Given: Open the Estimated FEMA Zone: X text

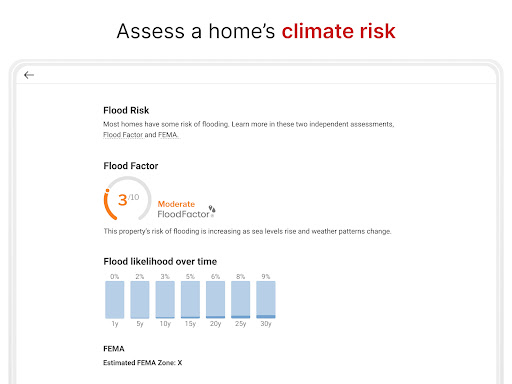Looking at the screenshot, I should click(143, 363).
